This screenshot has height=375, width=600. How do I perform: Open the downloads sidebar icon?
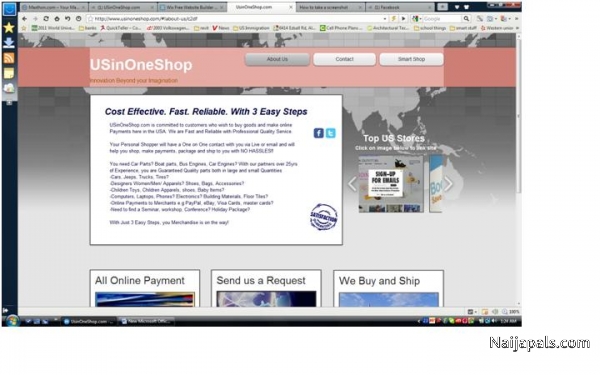click(x=9, y=42)
